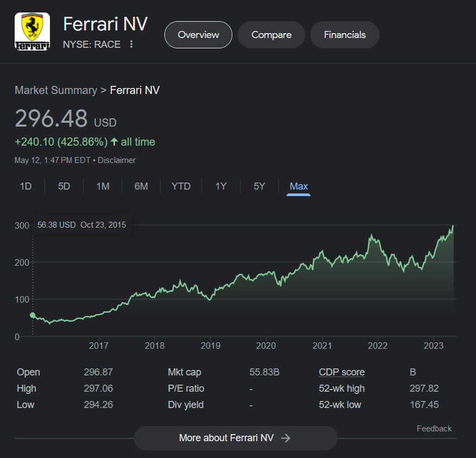Image resolution: width=476 pixels, height=458 pixels.
Task: Click the Ferrari logo image
Action: [x=32, y=32]
